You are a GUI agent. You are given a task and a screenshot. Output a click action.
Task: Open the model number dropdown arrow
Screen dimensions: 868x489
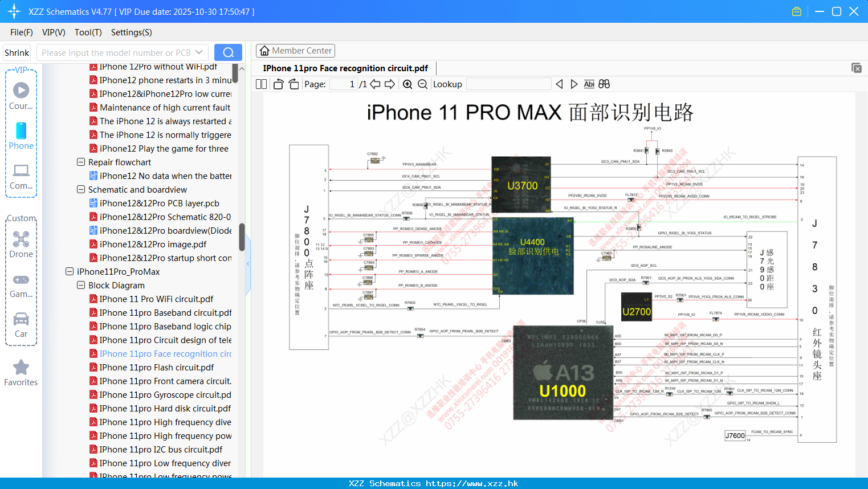199,52
